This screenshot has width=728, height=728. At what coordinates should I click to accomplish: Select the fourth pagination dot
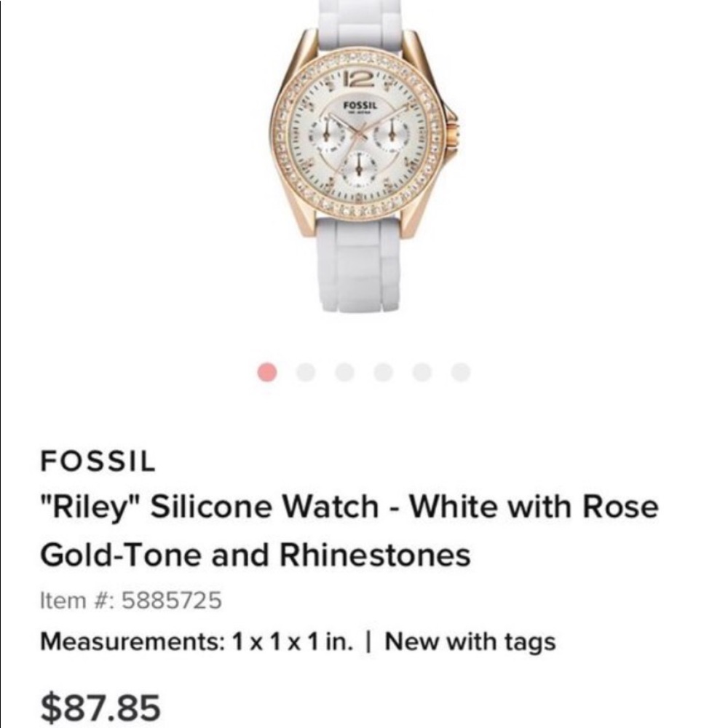coord(383,372)
